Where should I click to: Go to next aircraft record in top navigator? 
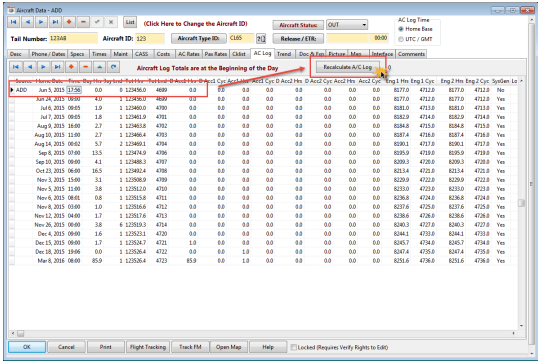41,22
